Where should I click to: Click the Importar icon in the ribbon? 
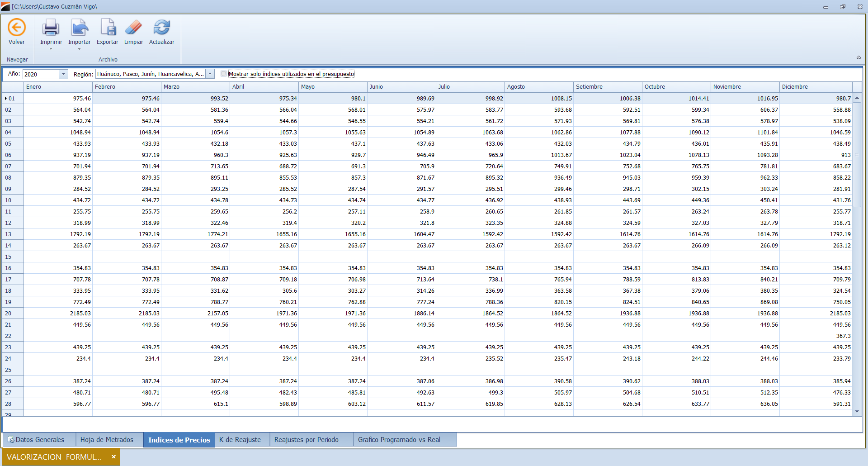79,28
